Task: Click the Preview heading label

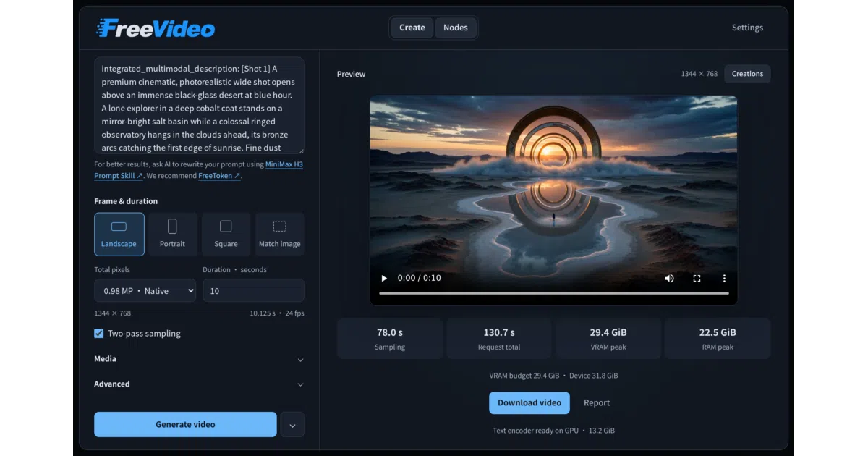Action: [351, 74]
